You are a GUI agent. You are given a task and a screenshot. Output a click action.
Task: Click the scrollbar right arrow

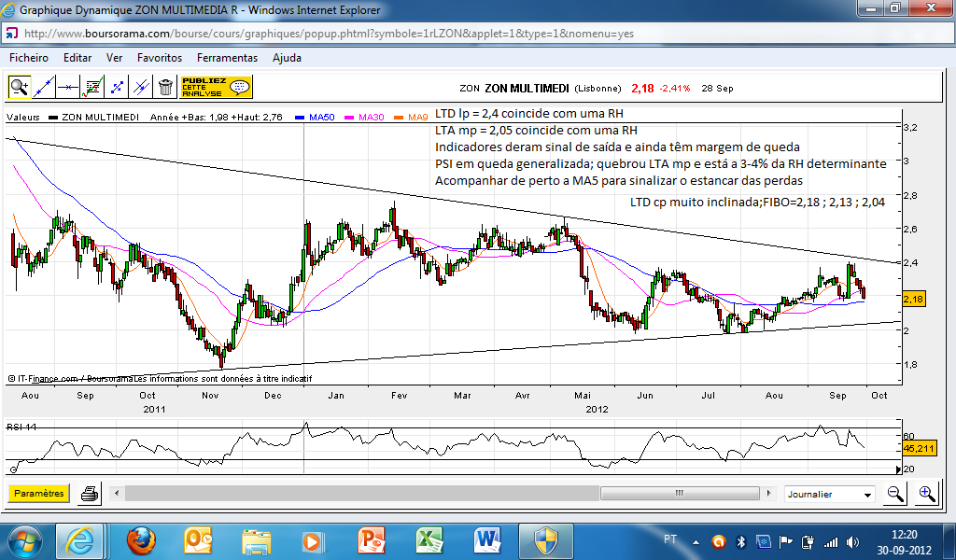769,493
